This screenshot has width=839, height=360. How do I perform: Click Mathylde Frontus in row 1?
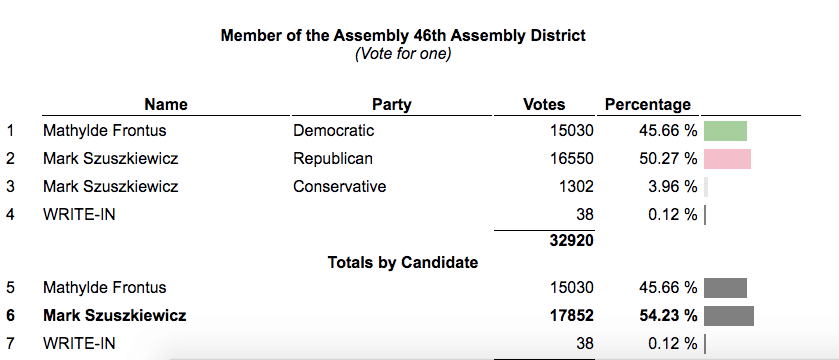point(104,131)
